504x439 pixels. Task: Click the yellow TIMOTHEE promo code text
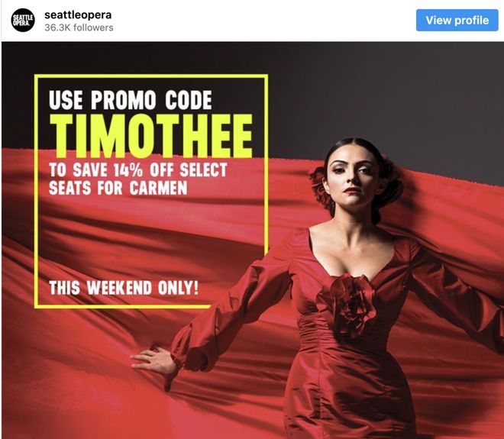click(x=151, y=136)
